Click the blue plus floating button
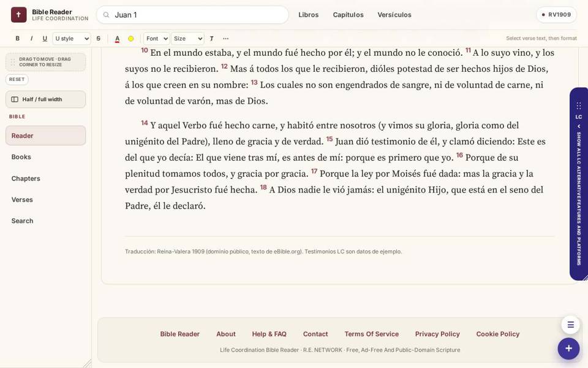This screenshot has width=588, height=368. (x=568, y=348)
